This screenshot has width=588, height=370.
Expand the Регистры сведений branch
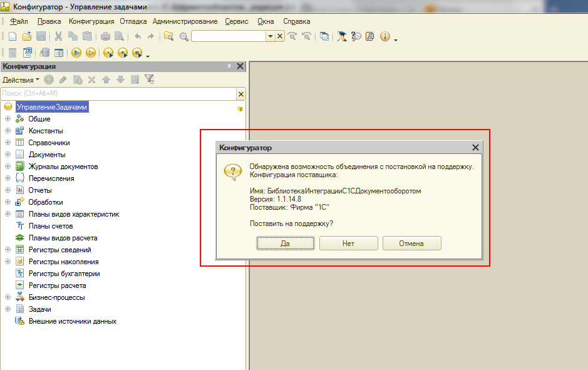tap(8, 250)
